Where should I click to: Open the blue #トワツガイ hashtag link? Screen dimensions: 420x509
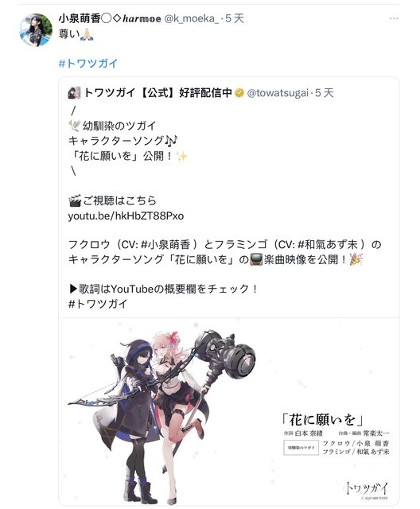[88, 64]
